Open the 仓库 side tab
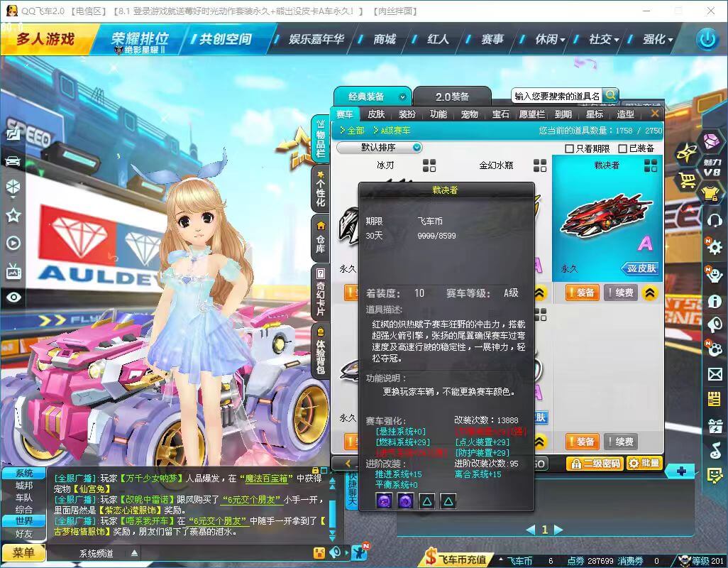Screen dimensions: 728x568 tap(320, 238)
